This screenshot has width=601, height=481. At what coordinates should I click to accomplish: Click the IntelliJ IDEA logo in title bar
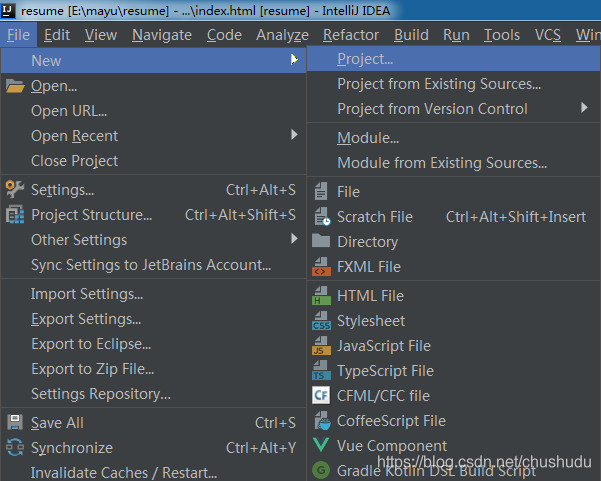point(8,10)
